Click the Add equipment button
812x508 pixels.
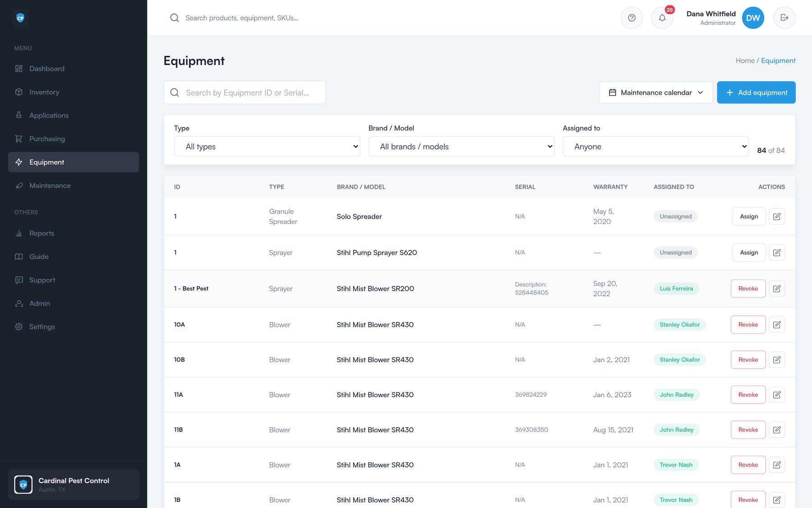click(756, 93)
